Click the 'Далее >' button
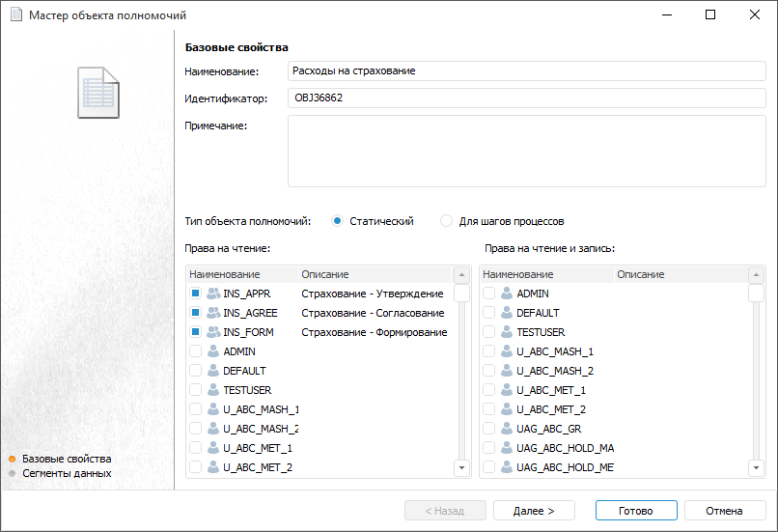 pyautogui.click(x=534, y=511)
